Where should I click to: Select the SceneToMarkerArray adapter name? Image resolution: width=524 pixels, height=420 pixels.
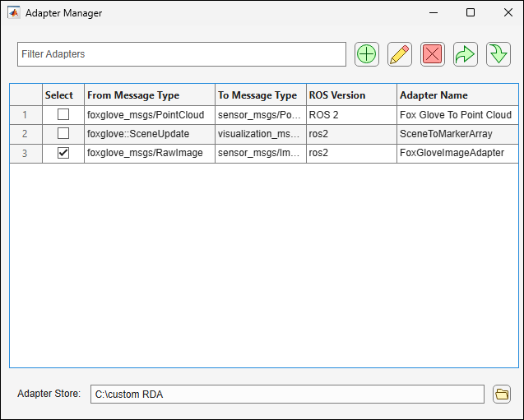(x=457, y=134)
